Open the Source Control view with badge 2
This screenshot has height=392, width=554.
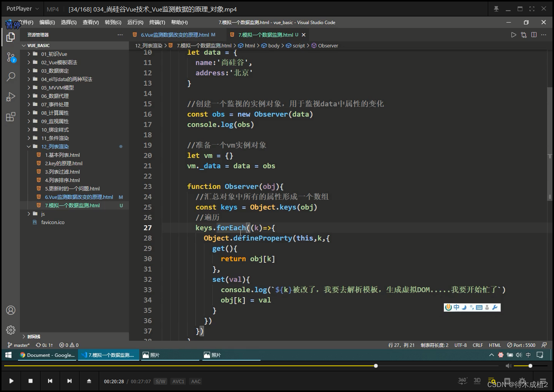pyautogui.click(x=11, y=57)
